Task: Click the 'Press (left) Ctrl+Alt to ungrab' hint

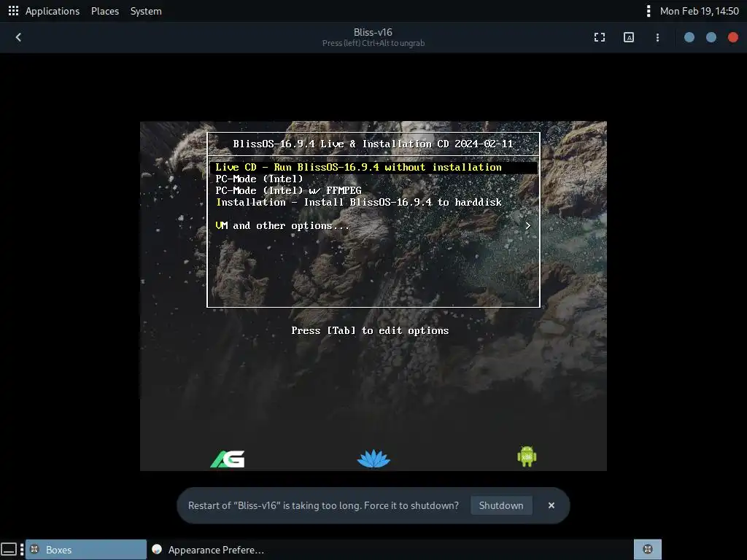Action: [373, 43]
